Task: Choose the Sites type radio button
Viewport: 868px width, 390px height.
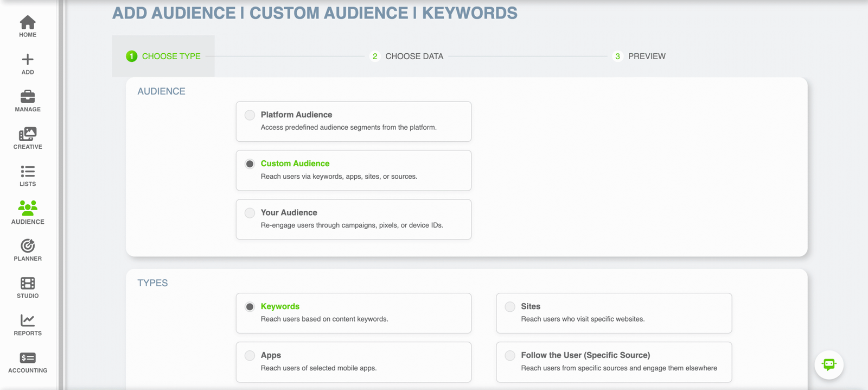Action: click(510, 307)
